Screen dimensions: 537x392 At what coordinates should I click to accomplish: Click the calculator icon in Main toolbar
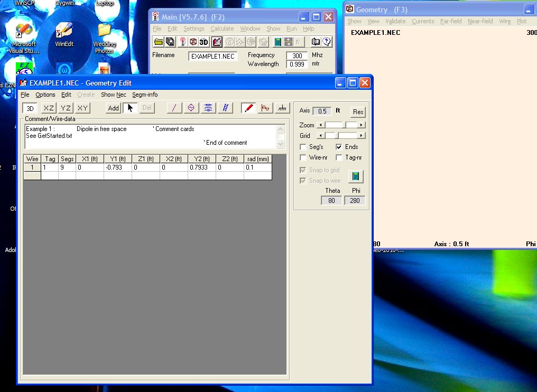pos(277,42)
